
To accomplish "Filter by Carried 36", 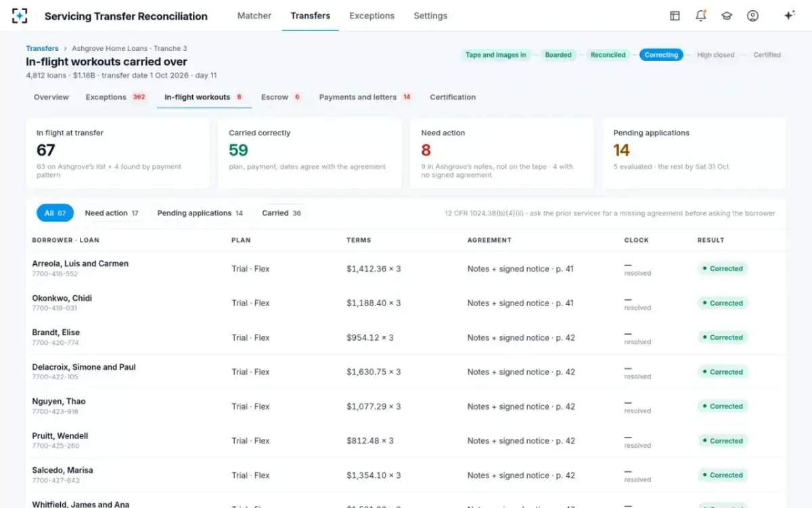I will [281, 213].
